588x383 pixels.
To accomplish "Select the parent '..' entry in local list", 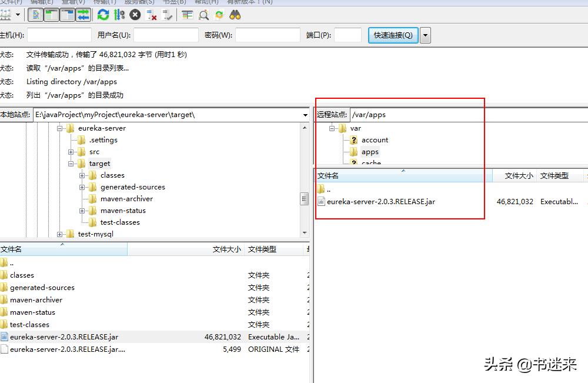I will click(155, 263).
